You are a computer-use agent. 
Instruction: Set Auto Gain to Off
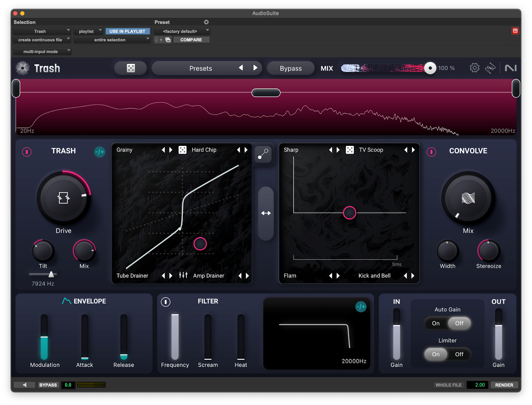459,323
